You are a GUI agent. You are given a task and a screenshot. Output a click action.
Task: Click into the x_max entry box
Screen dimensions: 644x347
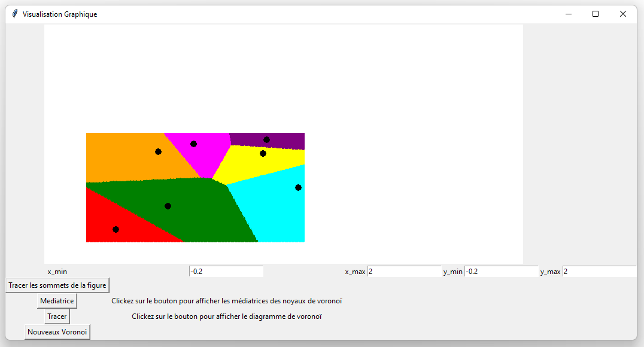coord(404,272)
